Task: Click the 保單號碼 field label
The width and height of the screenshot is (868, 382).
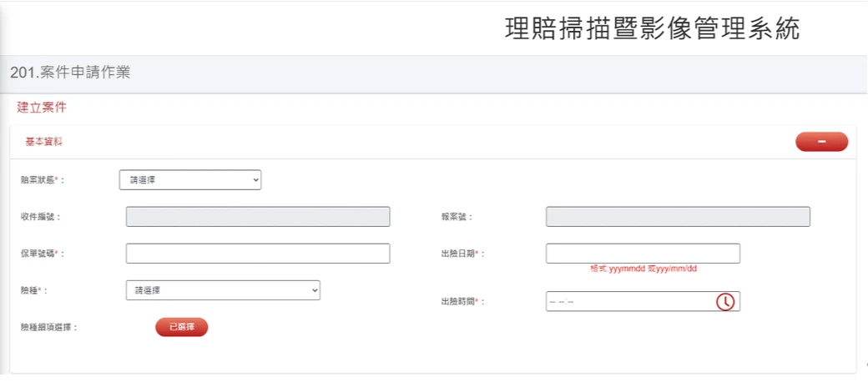Action: [x=42, y=254]
